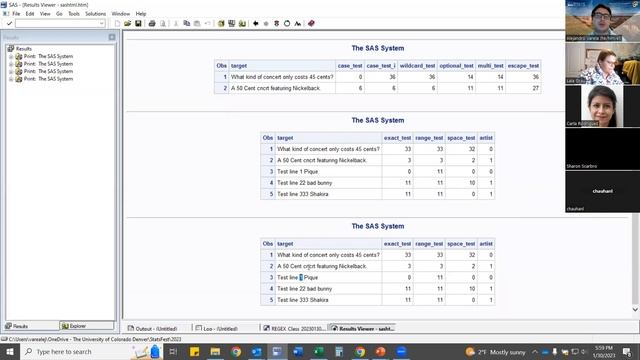Close the Results side panel
Viewport: 640px width, 360px height.
point(112,37)
